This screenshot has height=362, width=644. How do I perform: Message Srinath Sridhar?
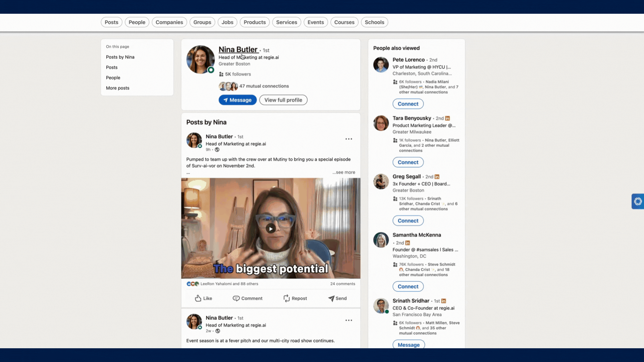tap(409, 345)
